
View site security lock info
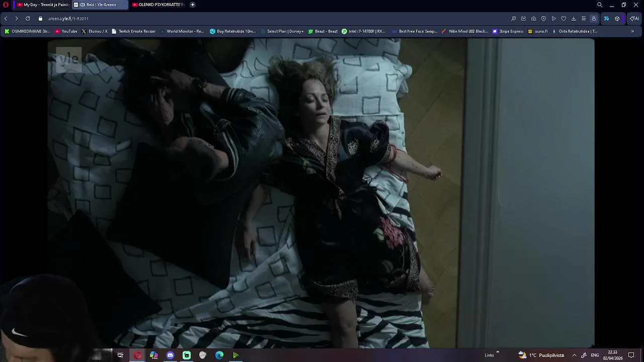(40, 19)
